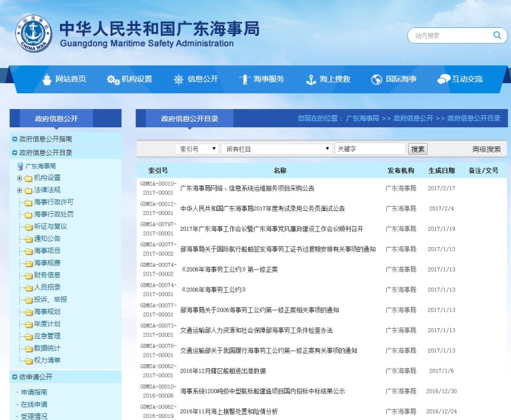Viewport: 511px width, 420px height.
Task: Click the 关键字 keyword input field
Action: (x=369, y=149)
